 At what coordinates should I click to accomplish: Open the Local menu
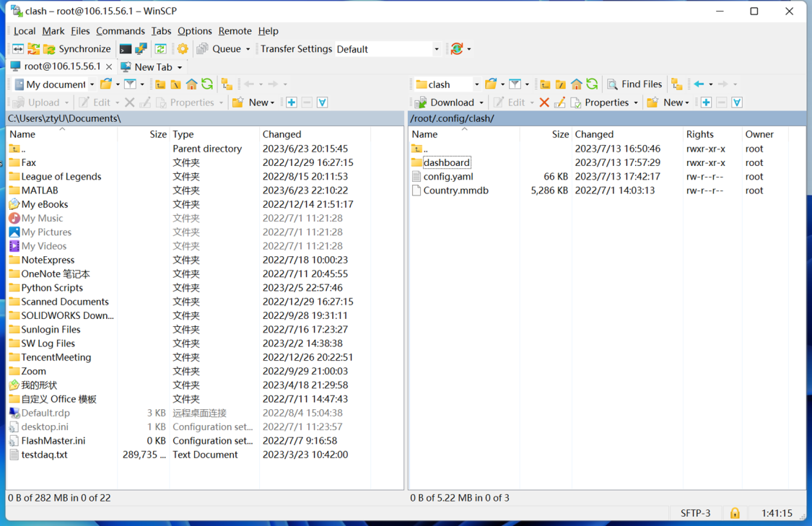coord(25,31)
